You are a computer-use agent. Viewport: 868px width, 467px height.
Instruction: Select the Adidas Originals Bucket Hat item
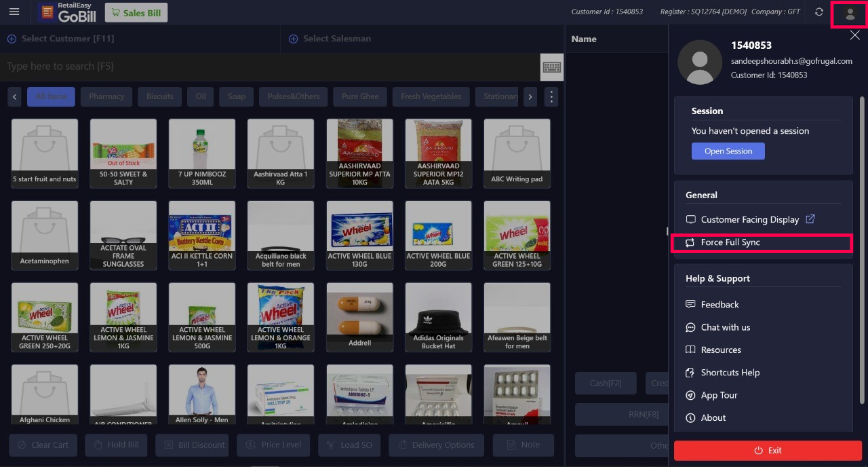438,317
